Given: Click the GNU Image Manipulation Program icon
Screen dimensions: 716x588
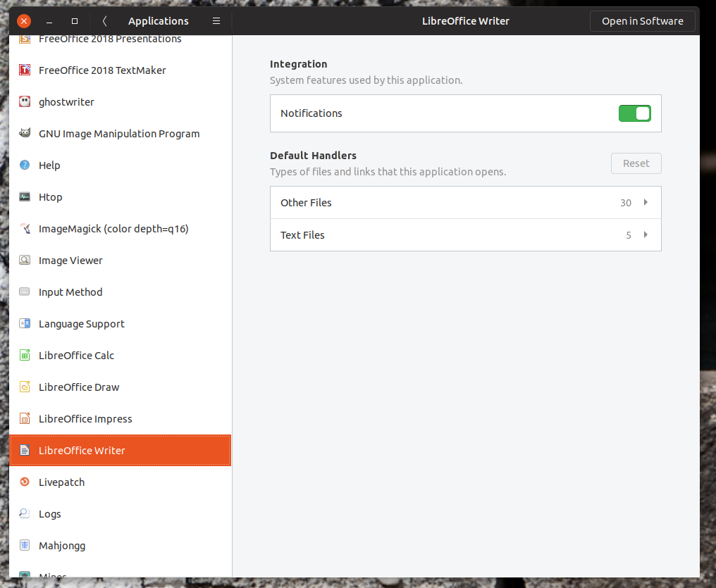Looking at the screenshot, I should click(x=25, y=133).
